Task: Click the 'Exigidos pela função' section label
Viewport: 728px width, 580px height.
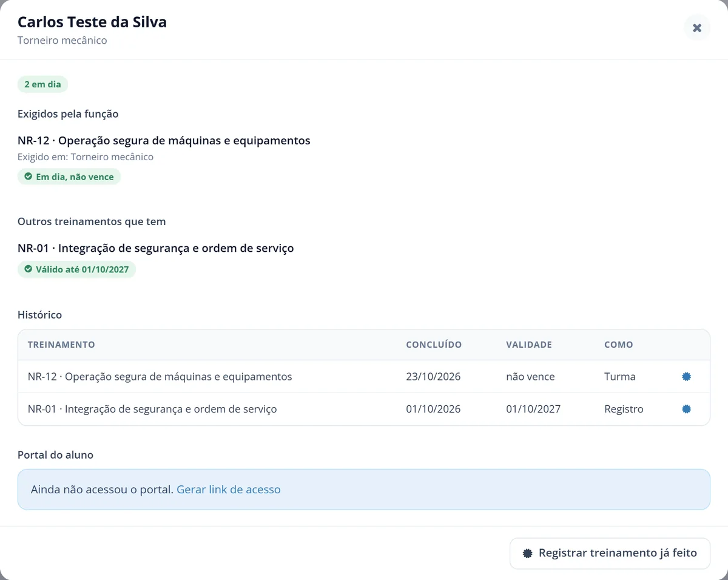Action: pyautogui.click(x=68, y=114)
